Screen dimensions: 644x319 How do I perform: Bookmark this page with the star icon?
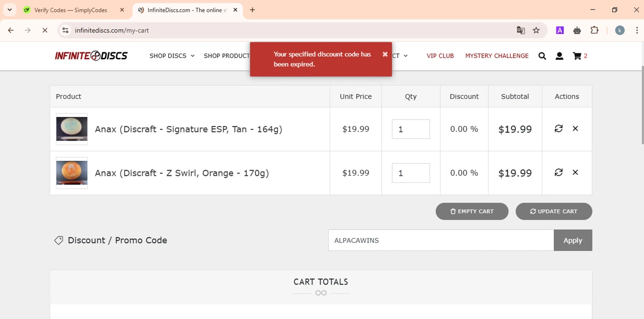click(536, 30)
